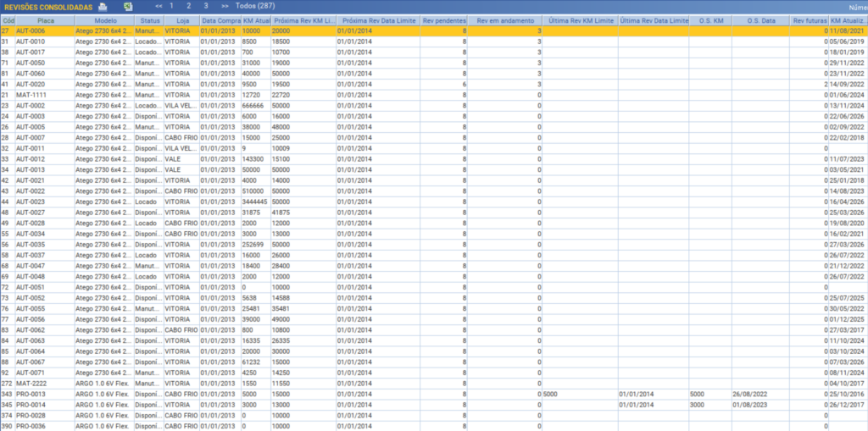The width and height of the screenshot is (868, 431).
Task: Select the row with placa AUT-0020
Action: [x=434, y=85]
